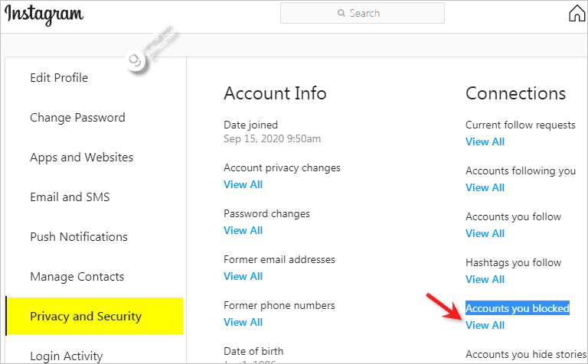
Task: Go to the Home icon
Action: (x=577, y=14)
